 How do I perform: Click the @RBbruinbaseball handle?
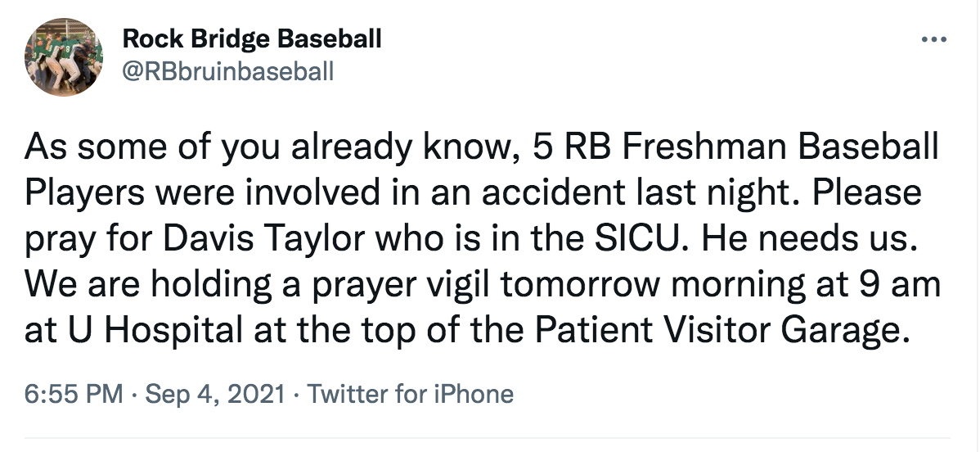click(x=227, y=72)
